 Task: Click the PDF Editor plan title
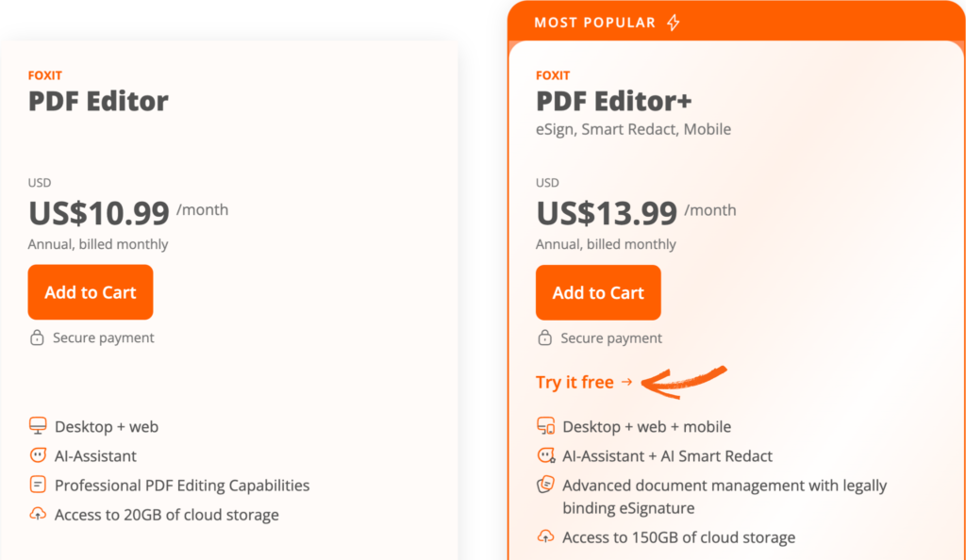(98, 102)
